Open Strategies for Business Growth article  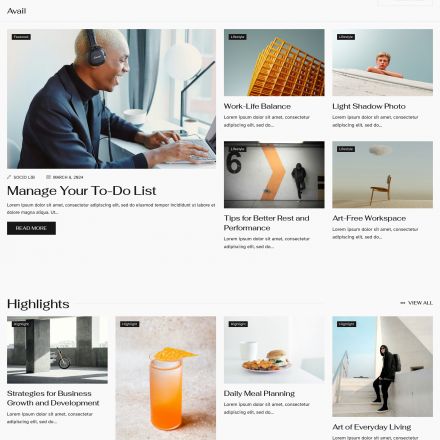click(x=53, y=398)
